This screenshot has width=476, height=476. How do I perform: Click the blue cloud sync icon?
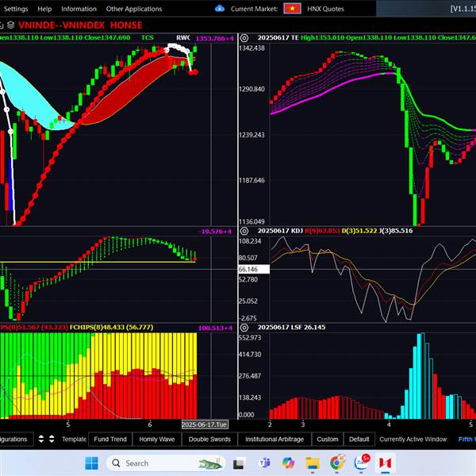[220, 9]
